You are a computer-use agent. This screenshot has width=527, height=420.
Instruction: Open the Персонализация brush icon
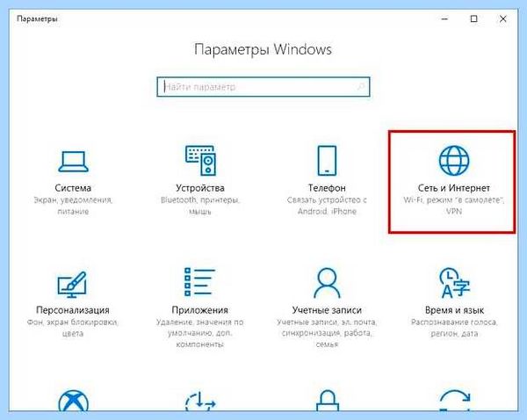(x=72, y=285)
